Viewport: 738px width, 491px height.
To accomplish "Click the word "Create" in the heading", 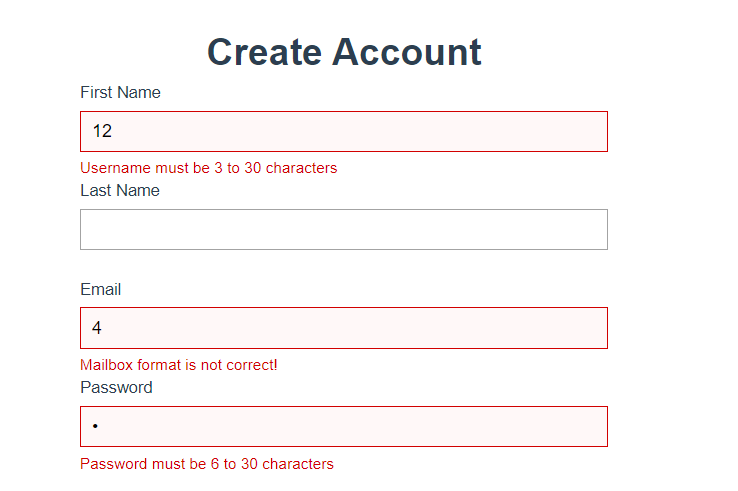I will pyautogui.click(x=263, y=52).
